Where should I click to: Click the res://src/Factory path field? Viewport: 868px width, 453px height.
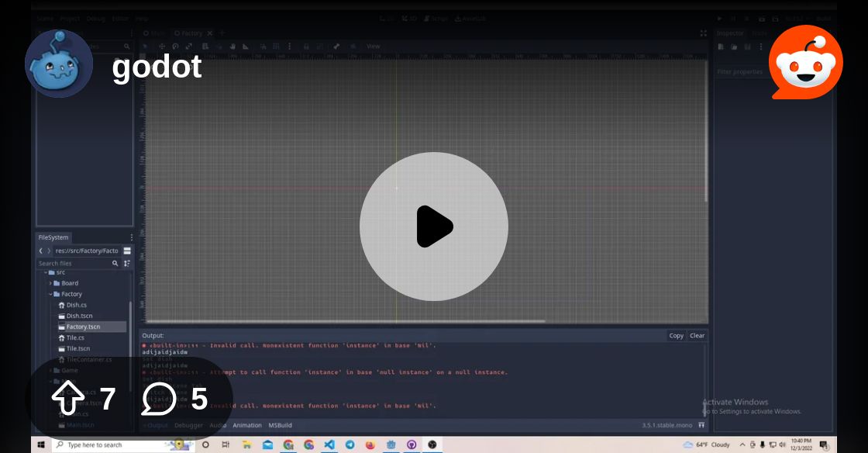pos(87,251)
